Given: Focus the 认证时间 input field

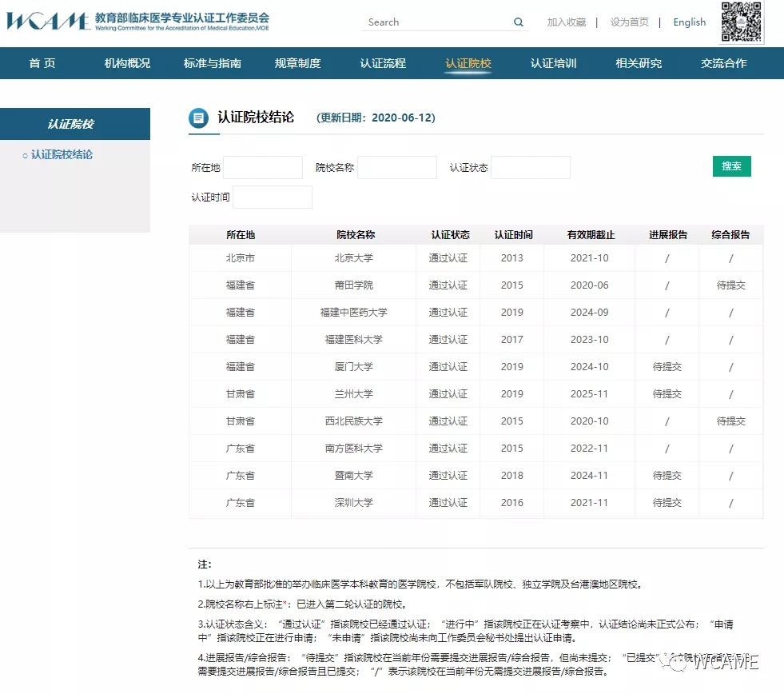Looking at the screenshot, I should click(x=273, y=197).
